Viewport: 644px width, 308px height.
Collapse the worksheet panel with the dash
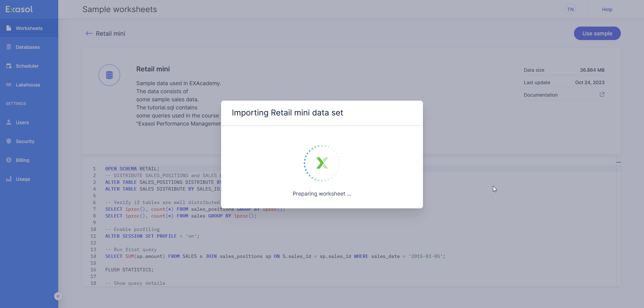coord(619,162)
